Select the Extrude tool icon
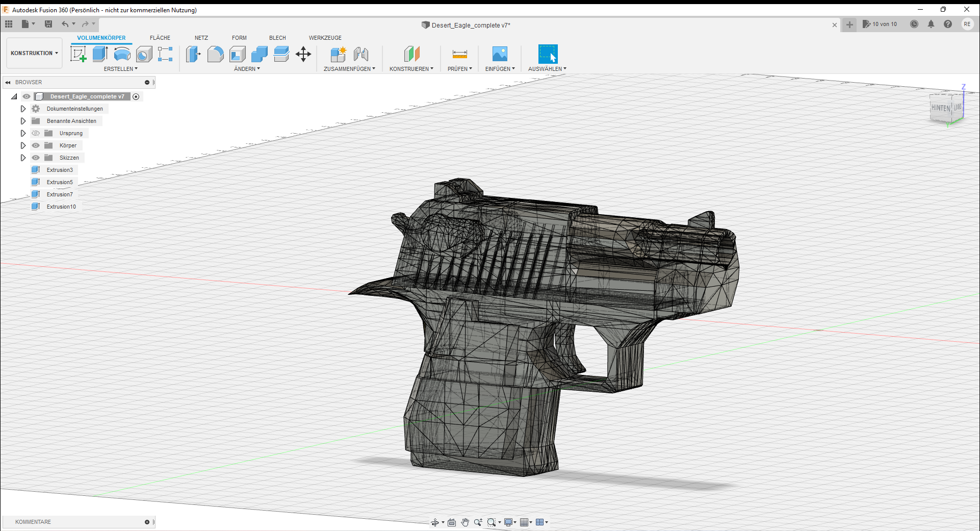 (x=100, y=54)
